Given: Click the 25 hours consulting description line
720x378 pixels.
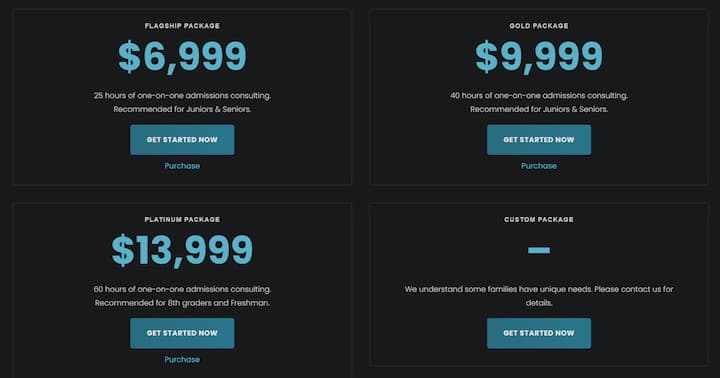Looking at the screenshot, I should 182,96.
